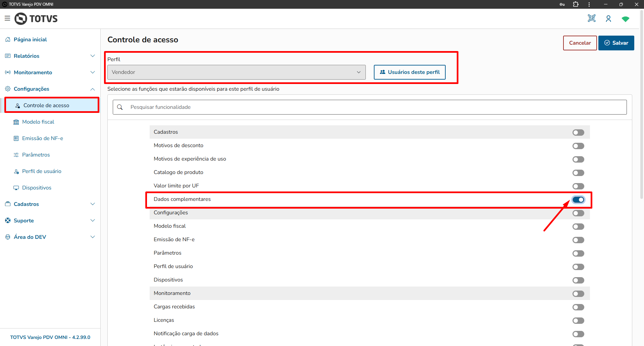Click the Pesquisar funcionalidade search field
This screenshot has height=346, width=644.
(369, 107)
